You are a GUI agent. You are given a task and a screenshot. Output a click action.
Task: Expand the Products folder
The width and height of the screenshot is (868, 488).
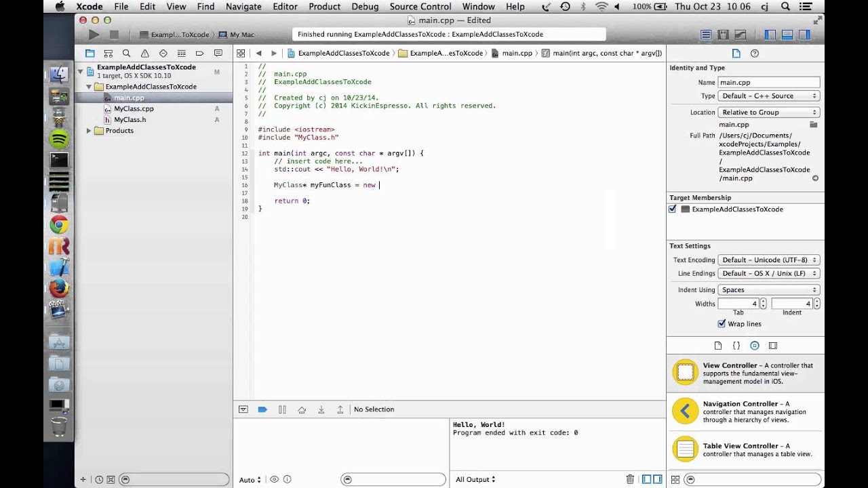pyautogui.click(x=89, y=131)
